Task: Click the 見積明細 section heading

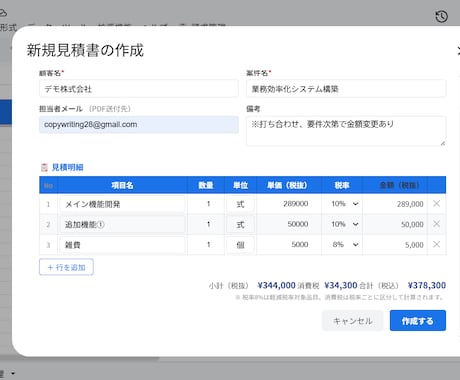Action: coord(68,167)
